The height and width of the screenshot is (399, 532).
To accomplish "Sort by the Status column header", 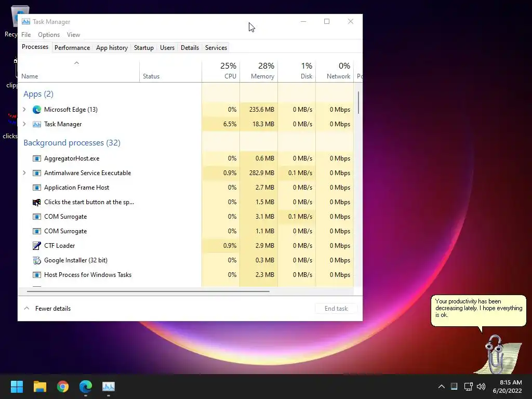I will click(170, 71).
